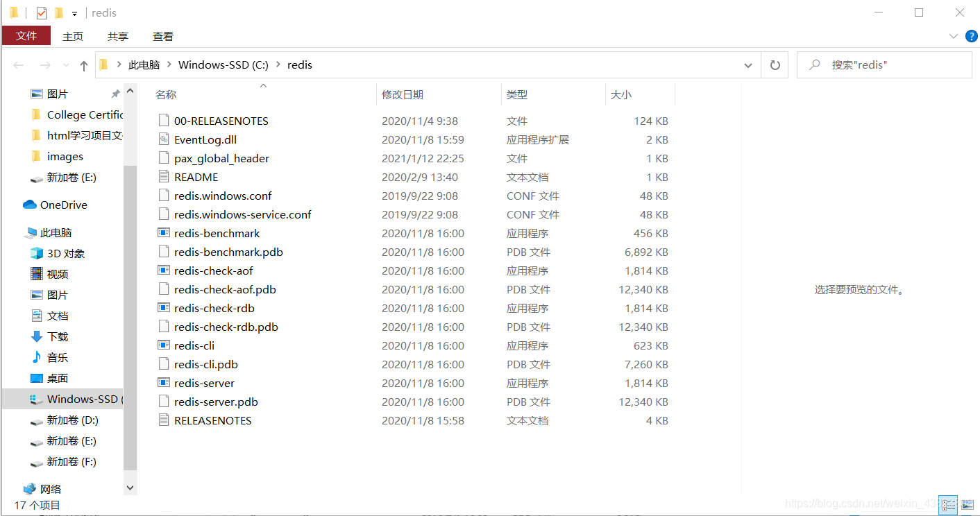Click the 视频 film icon in sidebar
Image resolution: width=980 pixels, height=516 pixels.
pyautogui.click(x=37, y=274)
